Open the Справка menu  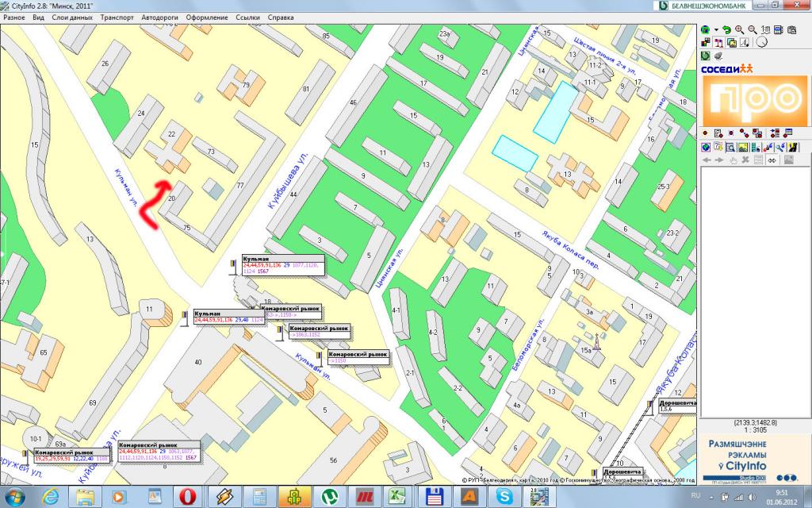[281, 17]
